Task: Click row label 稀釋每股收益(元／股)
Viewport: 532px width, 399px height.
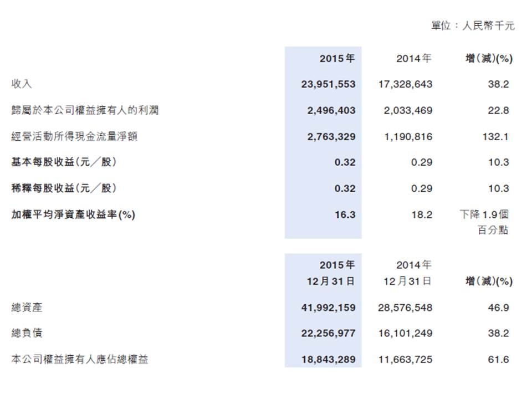Action: [64, 188]
